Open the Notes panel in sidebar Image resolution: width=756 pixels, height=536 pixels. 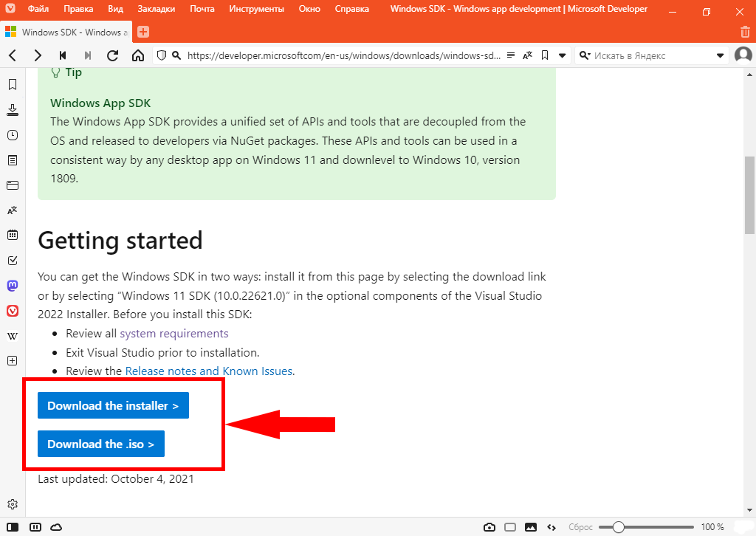[12, 160]
